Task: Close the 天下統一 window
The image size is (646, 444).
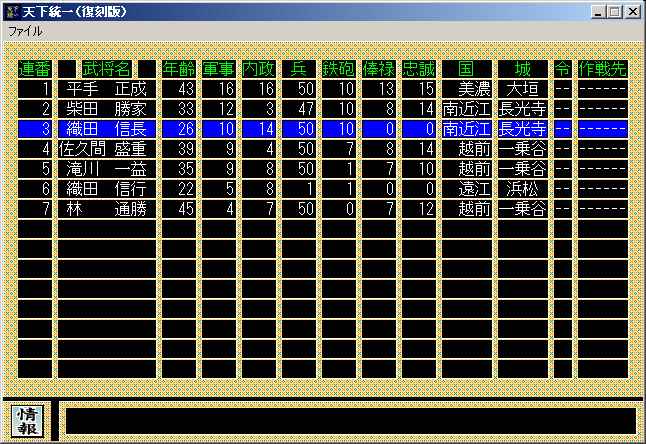Action: [x=632, y=12]
